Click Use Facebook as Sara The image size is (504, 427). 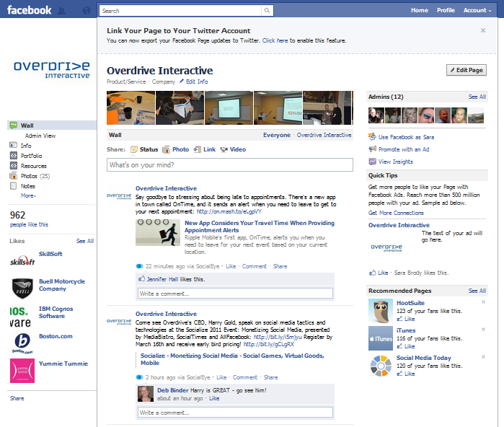402,137
